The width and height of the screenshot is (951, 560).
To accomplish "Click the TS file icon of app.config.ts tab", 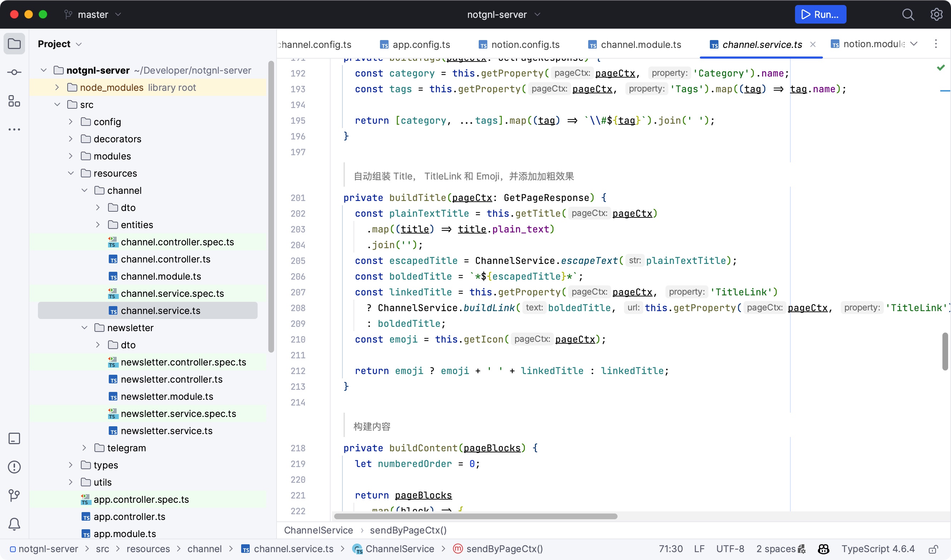I will pos(384,45).
